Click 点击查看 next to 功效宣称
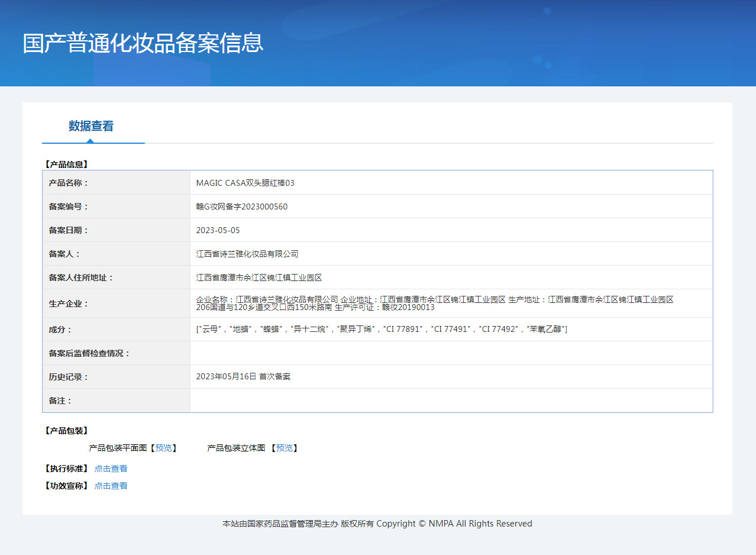This screenshot has height=555, width=756. point(111,486)
